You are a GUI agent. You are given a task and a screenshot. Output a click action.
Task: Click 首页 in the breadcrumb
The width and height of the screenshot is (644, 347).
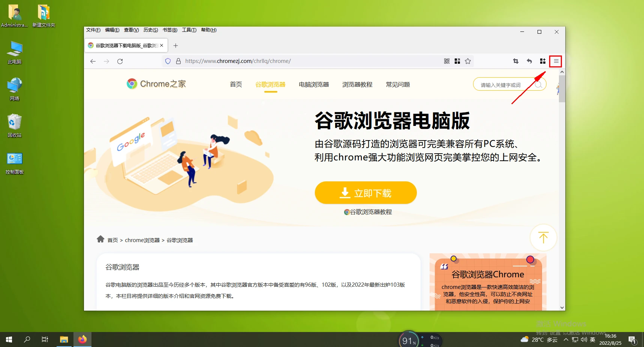(x=112, y=240)
